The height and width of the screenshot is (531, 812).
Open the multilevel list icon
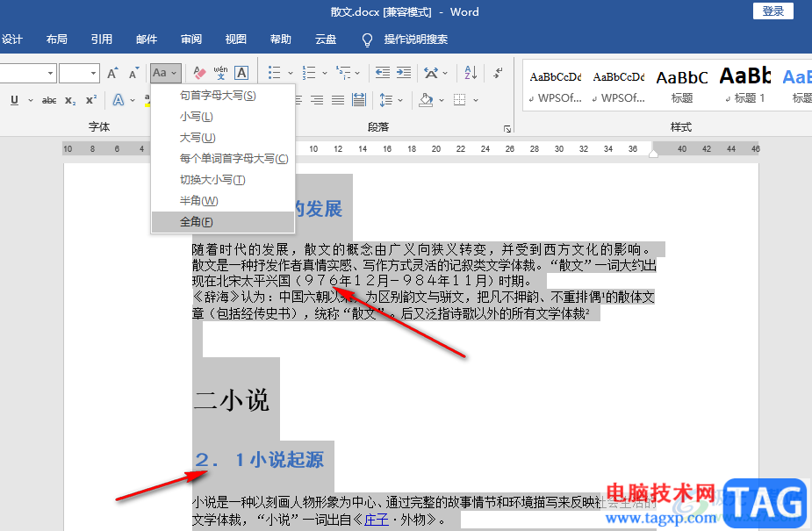343,73
